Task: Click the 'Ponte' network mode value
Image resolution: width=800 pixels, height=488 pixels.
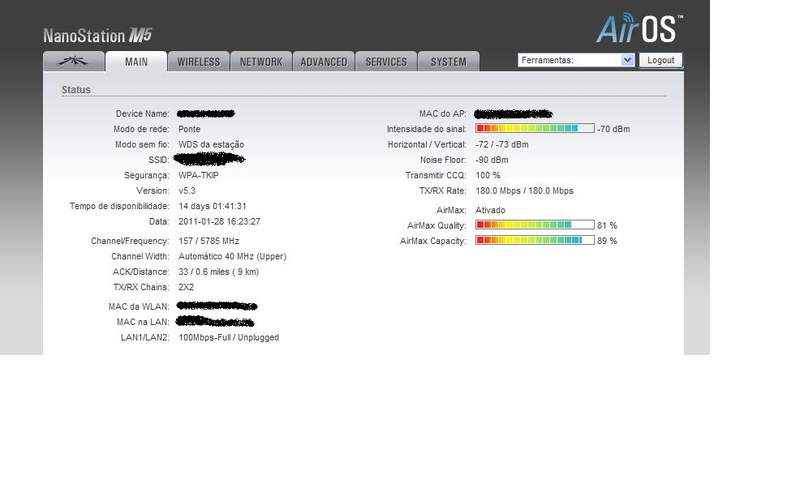Action: coord(189,129)
